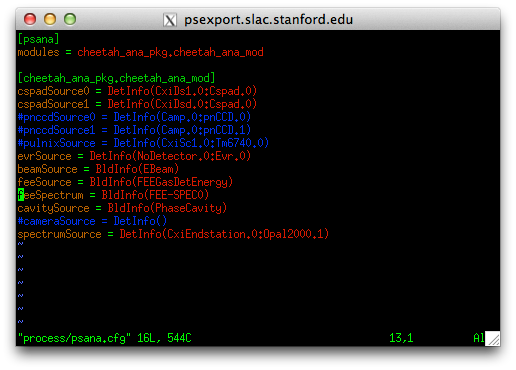Click the red close window button
Screen dimensions: 516x370
point(30,19)
